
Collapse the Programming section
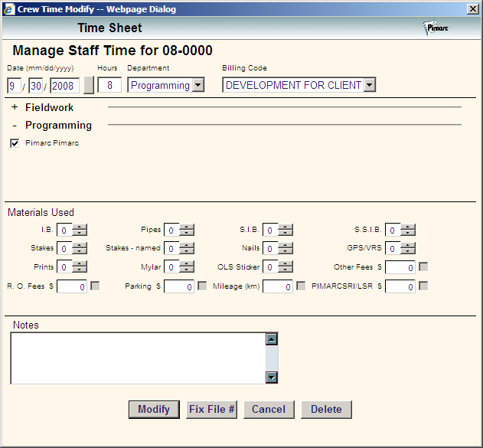click(x=15, y=126)
